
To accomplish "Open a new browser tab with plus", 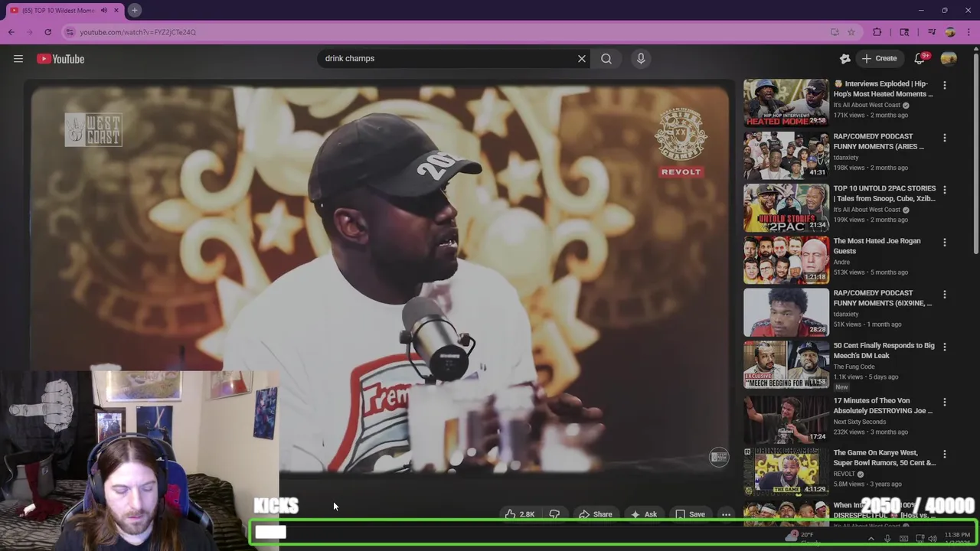I will pyautogui.click(x=134, y=10).
